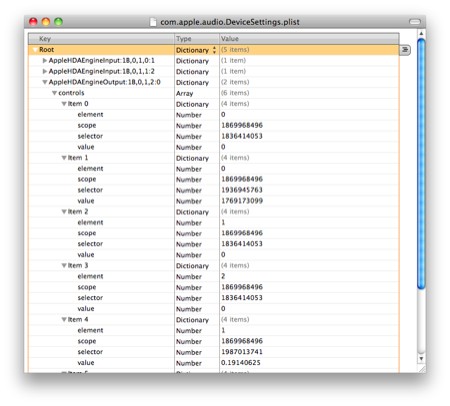
Task: Select the controls key row
Action: click(71, 93)
